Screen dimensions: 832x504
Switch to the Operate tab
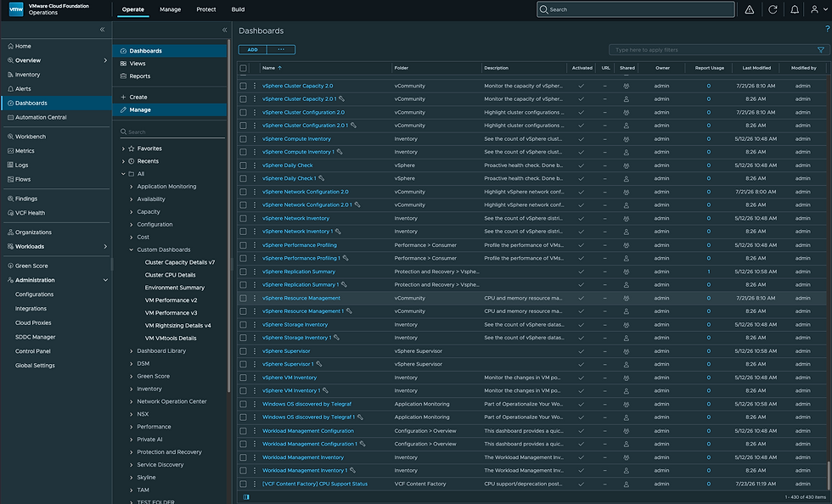132,9
